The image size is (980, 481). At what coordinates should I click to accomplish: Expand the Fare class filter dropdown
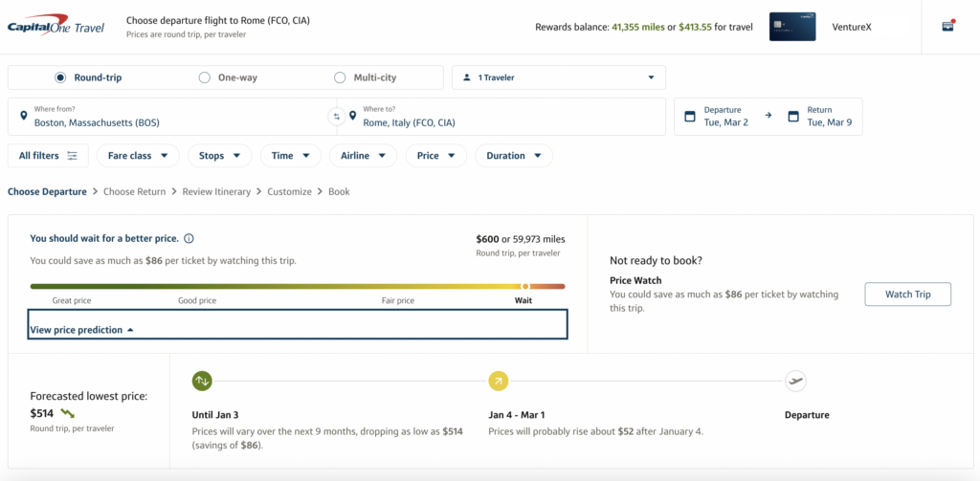pos(138,156)
